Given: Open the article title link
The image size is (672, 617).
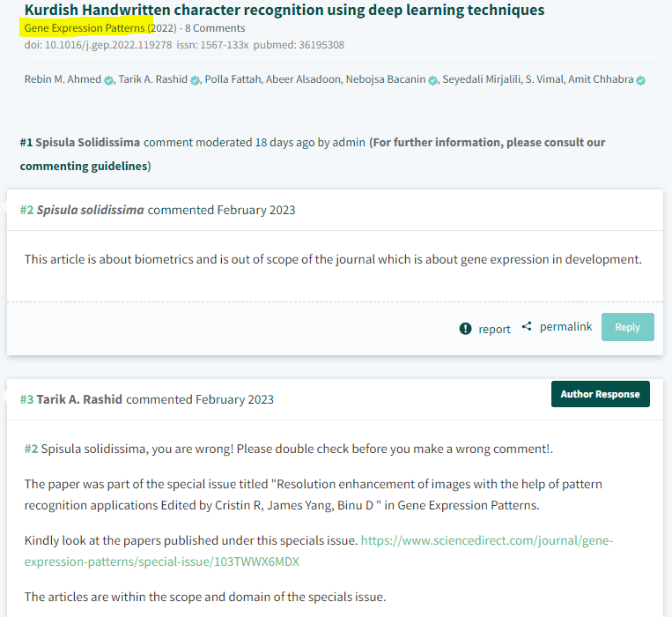Looking at the screenshot, I should [x=284, y=11].
